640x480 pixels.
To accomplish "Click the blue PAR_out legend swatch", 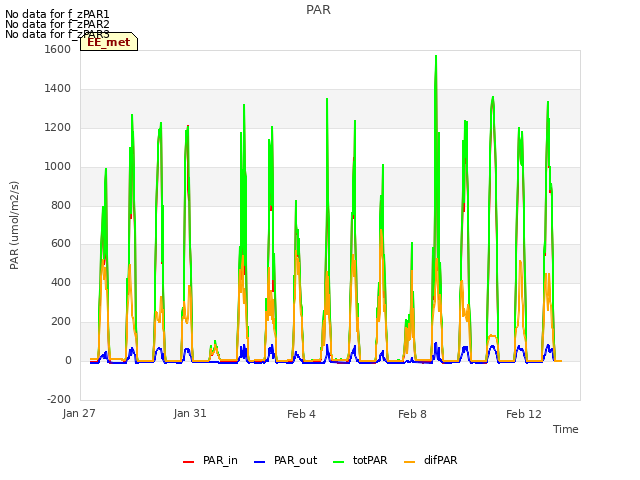I will pyautogui.click(x=260, y=462).
